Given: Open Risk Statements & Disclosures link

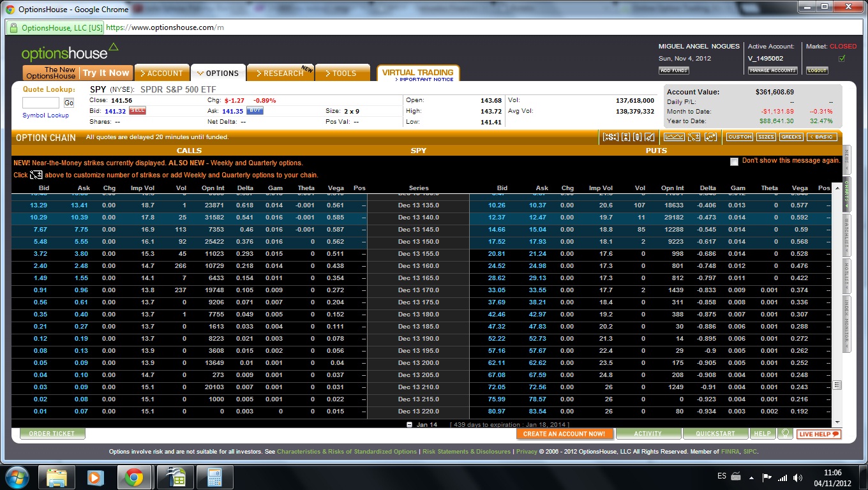Looking at the screenshot, I should click(x=467, y=452).
